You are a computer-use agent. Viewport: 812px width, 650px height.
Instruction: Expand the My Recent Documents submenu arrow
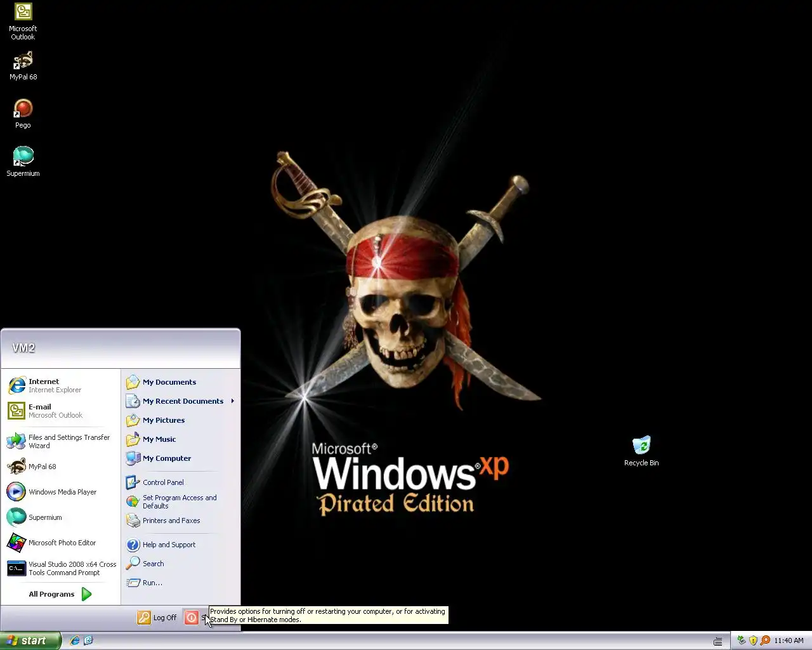[233, 401]
